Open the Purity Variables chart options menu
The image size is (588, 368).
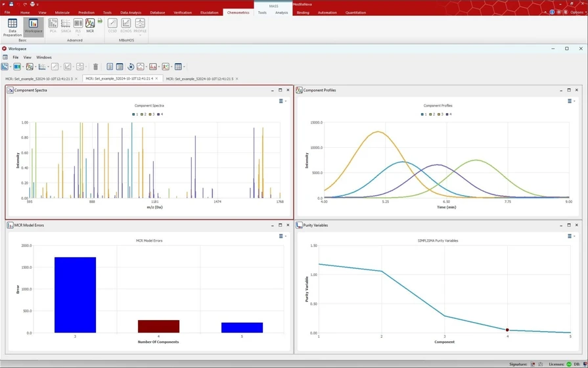click(x=571, y=236)
